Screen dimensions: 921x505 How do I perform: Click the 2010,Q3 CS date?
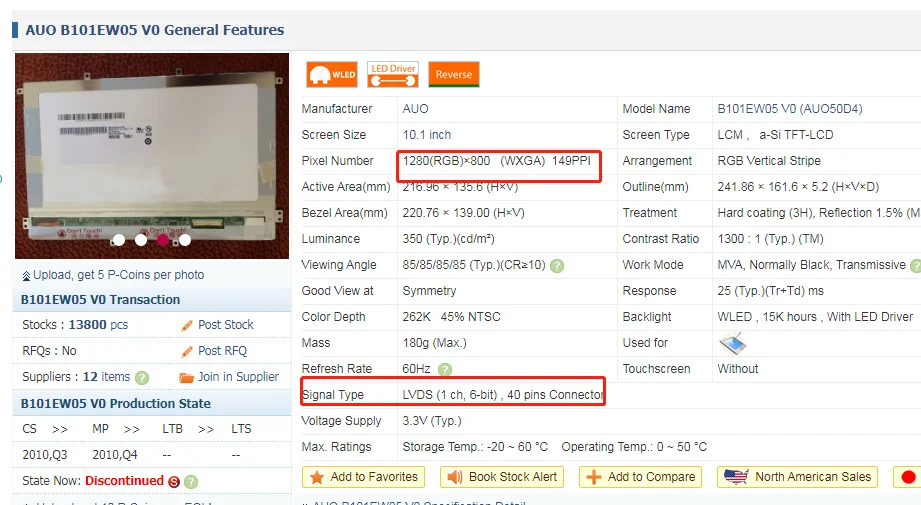click(x=45, y=454)
